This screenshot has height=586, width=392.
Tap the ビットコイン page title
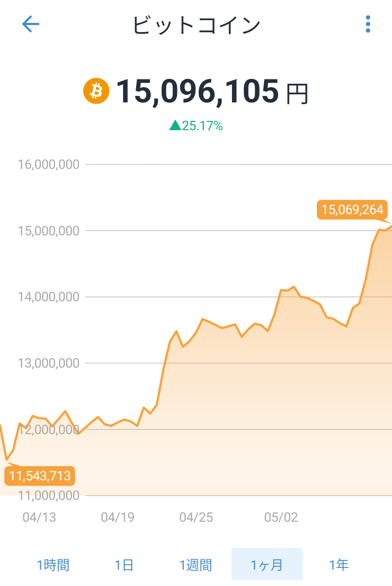[196, 25]
